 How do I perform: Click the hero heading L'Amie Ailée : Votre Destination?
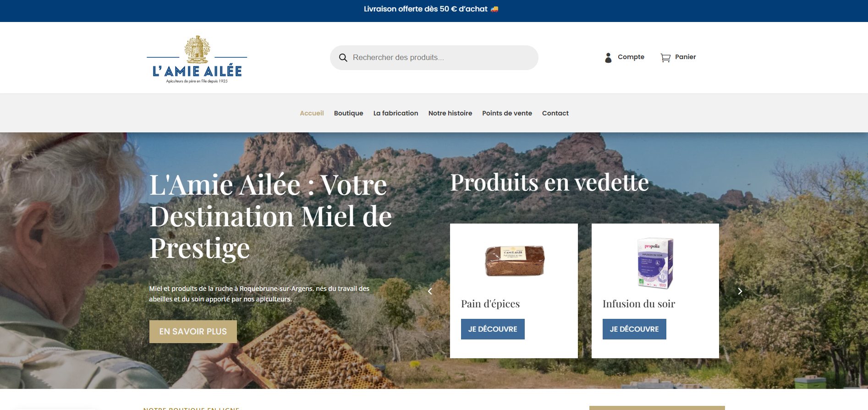pos(270,216)
